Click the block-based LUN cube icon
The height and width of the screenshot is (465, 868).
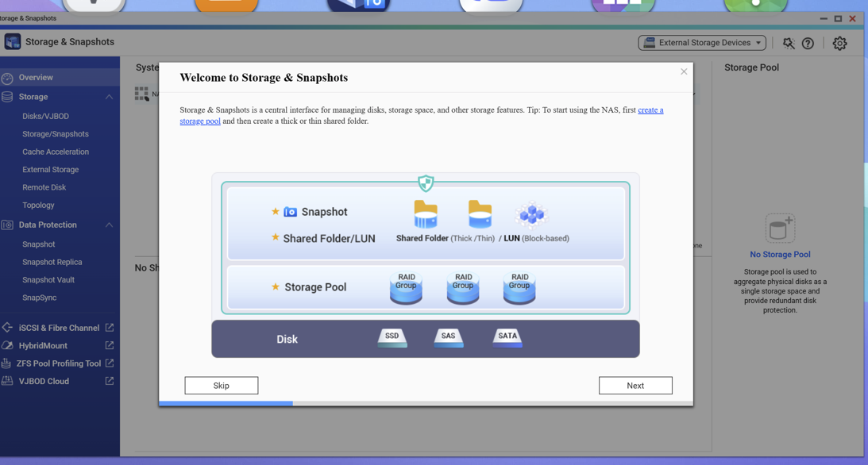[531, 215]
